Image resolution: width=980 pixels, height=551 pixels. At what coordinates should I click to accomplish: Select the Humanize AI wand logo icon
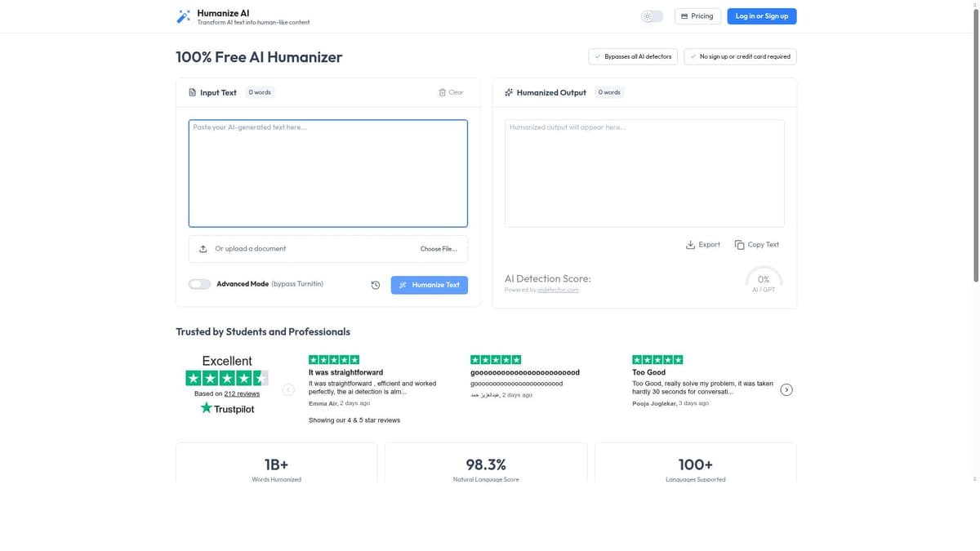[183, 16]
